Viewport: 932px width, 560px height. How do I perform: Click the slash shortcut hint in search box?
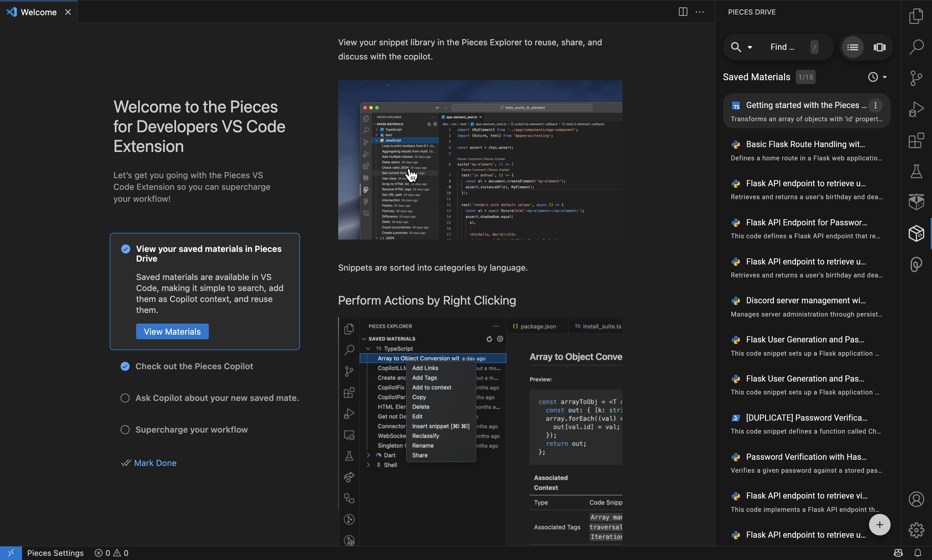(814, 47)
